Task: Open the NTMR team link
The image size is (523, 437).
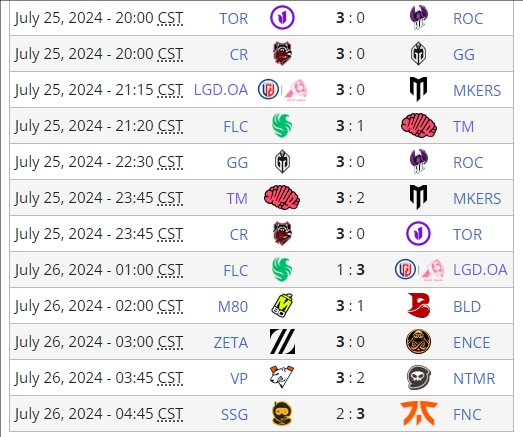Action: coord(474,379)
